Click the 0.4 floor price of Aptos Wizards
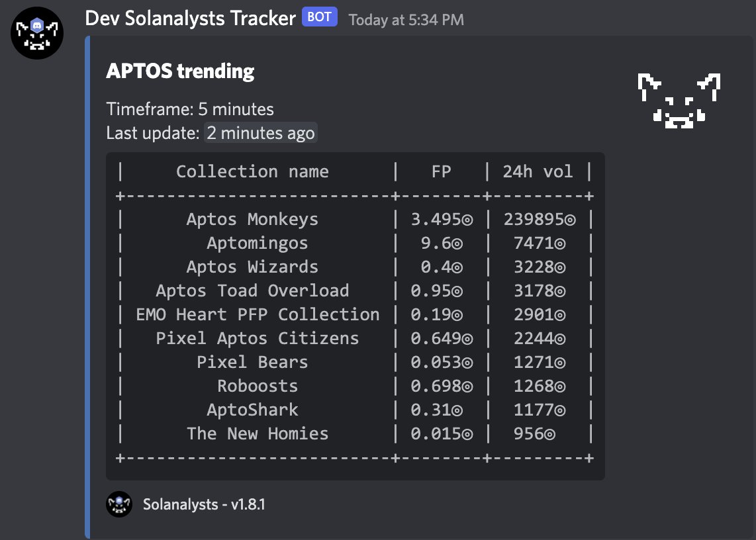Viewport: 756px width, 540px height. point(442,267)
